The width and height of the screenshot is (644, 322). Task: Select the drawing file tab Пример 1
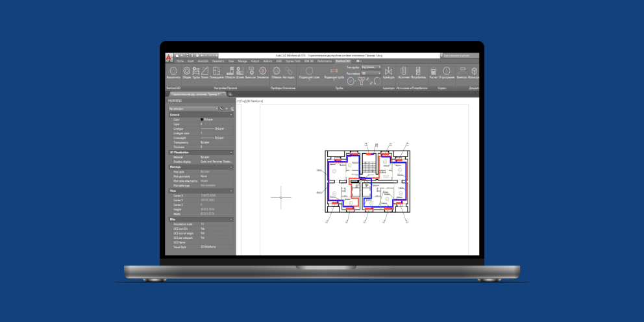coord(197,94)
